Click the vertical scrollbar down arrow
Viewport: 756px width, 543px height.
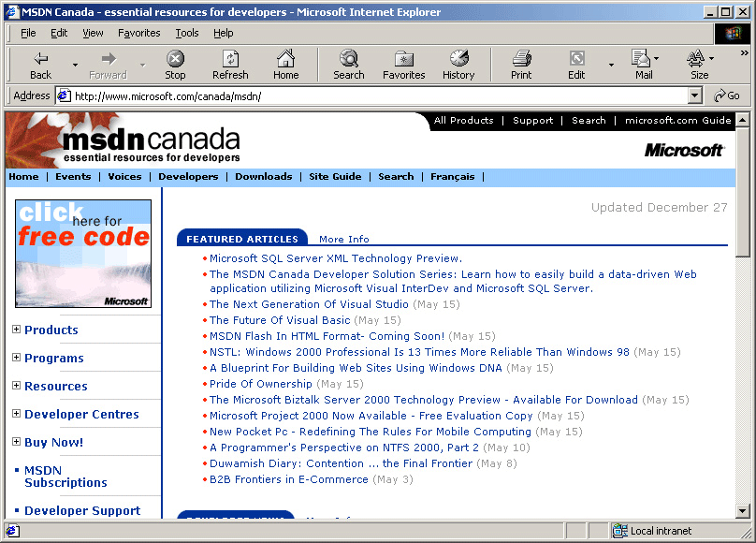743,510
